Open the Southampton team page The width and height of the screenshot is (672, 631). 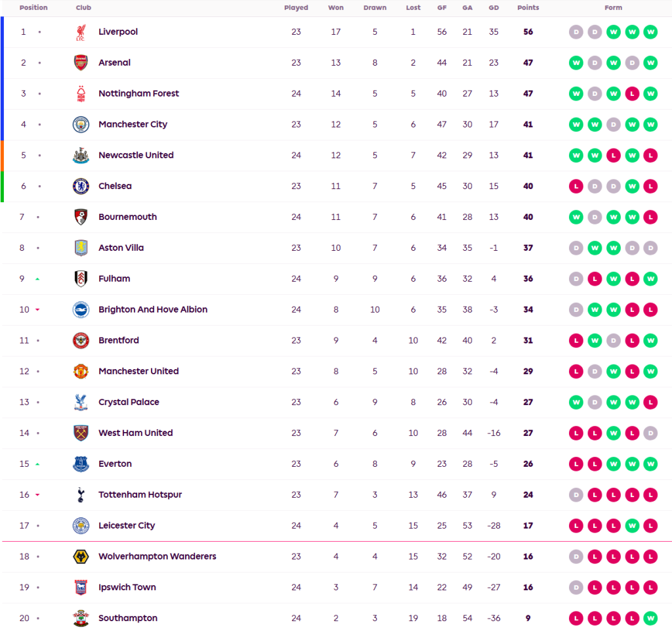tap(128, 619)
